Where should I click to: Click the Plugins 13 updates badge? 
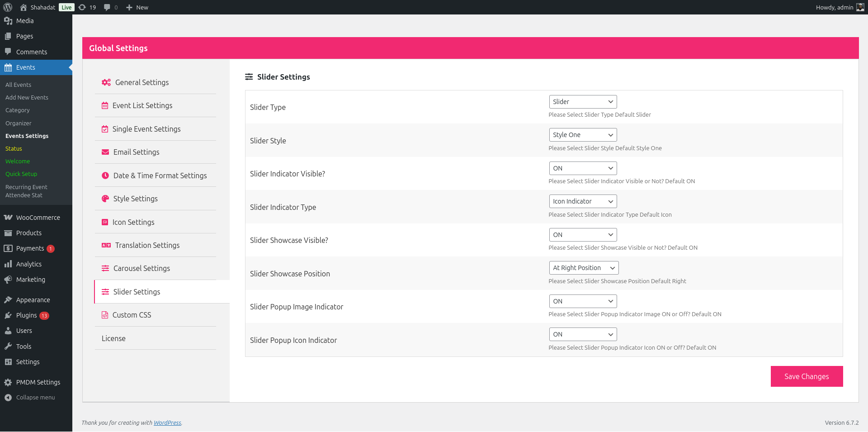(44, 316)
